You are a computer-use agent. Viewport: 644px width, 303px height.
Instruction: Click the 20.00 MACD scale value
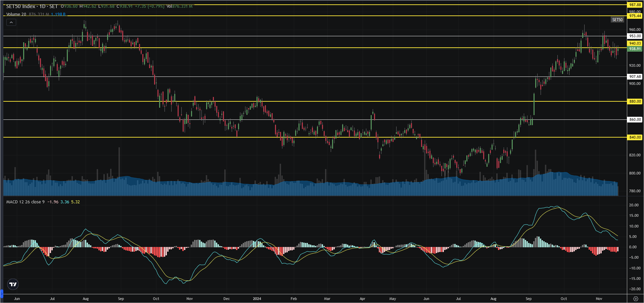[x=634, y=205]
